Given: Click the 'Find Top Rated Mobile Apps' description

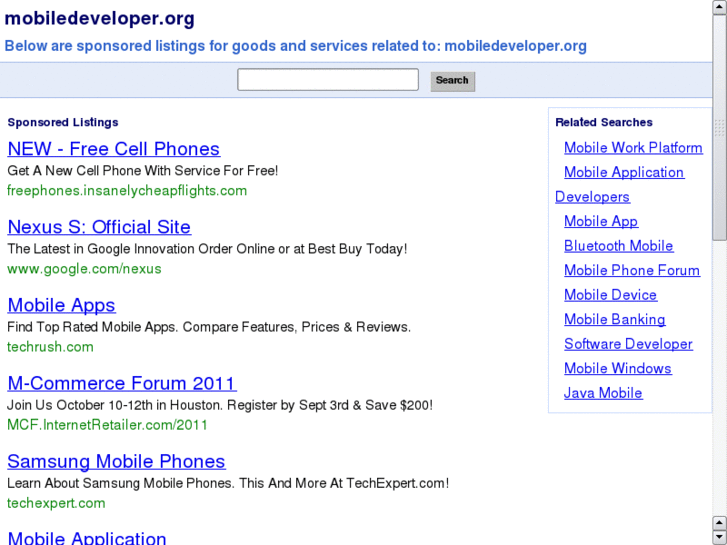Looking at the screenshot, I should click(x=209, y=327).
